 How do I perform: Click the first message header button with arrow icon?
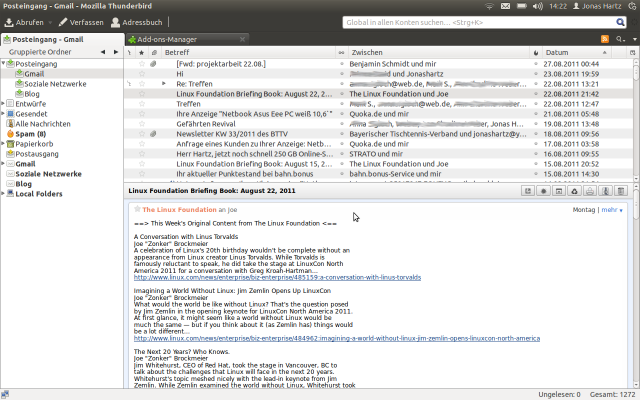pyautogui.click(x=528, y=191)
